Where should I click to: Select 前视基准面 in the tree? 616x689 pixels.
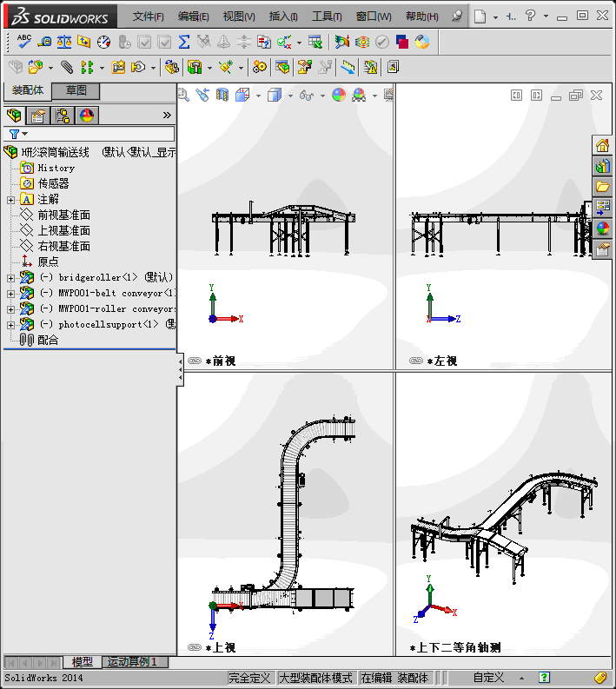[x=63, y=215]
